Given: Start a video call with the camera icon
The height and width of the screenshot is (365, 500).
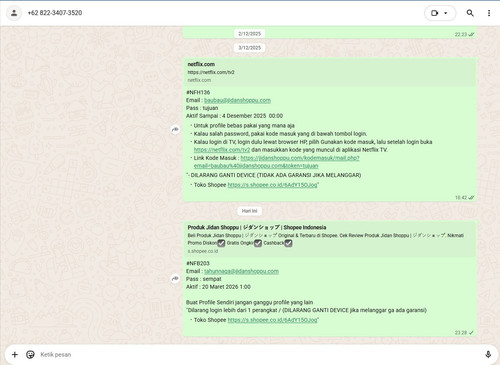Looking at the screenshot, I should 434,13.
